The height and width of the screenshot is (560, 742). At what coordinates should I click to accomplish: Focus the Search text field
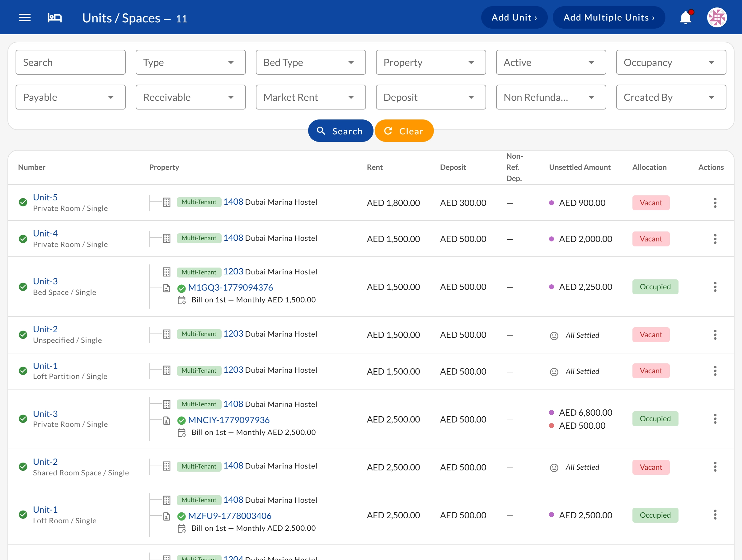point(70,62)
